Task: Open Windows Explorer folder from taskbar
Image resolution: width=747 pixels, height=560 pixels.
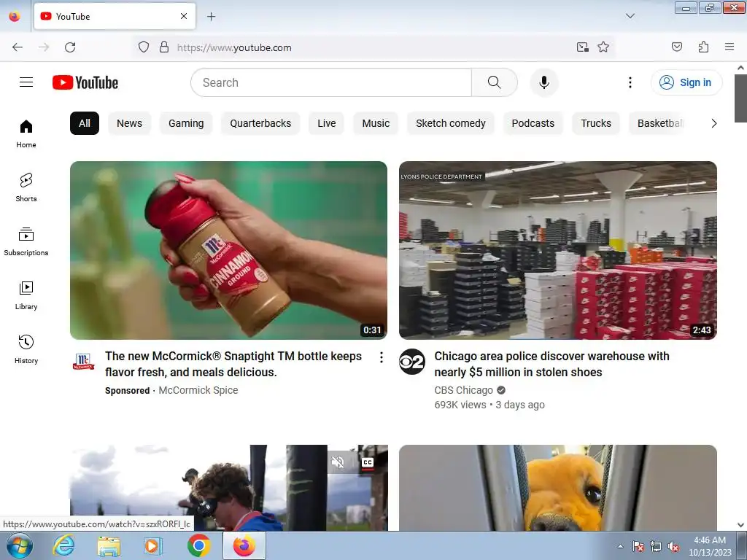Action: [x=109, y=545]
